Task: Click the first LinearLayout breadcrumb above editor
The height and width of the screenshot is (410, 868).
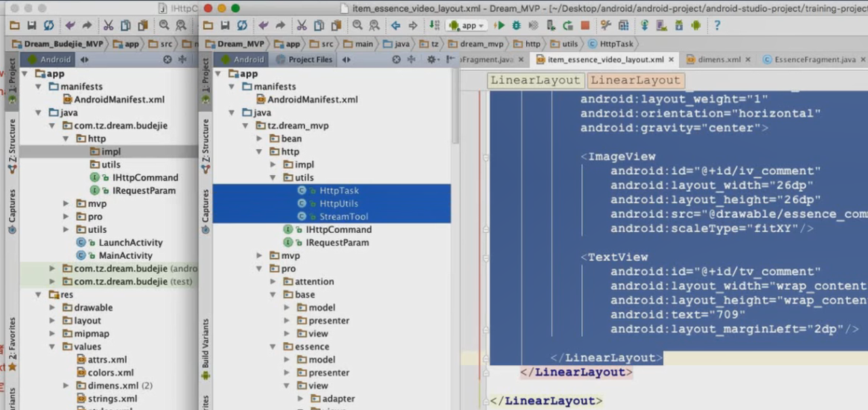Action: coord(535,80)
